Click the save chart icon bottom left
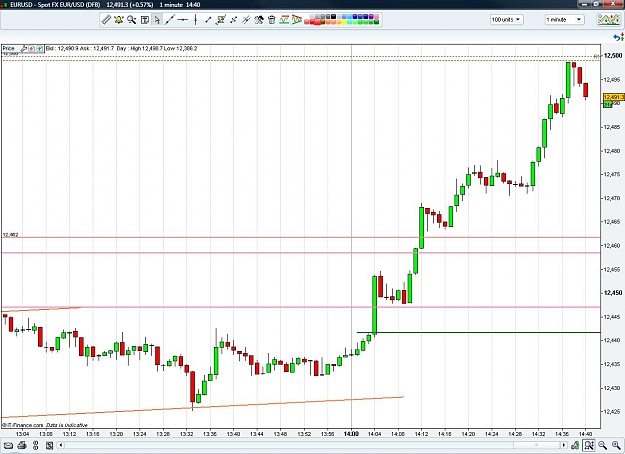Viewport: 625px width, 454px height. click(49, 445)
